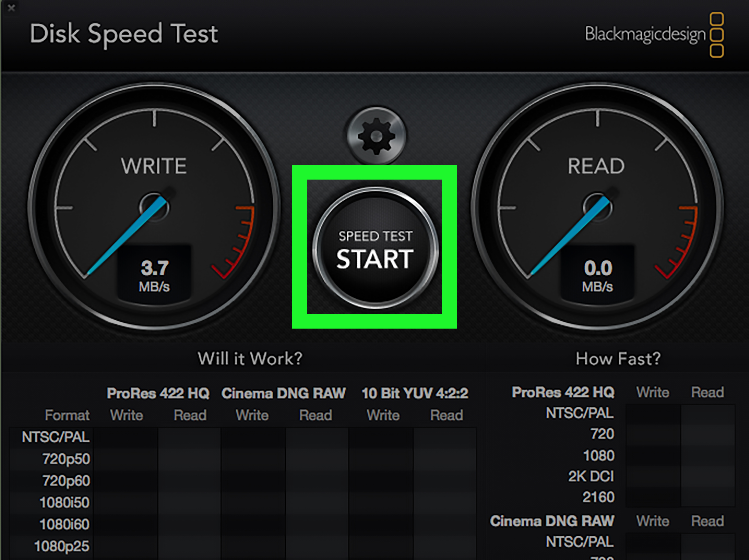
Task: Close the window with the X button
Action: [11, 8]
